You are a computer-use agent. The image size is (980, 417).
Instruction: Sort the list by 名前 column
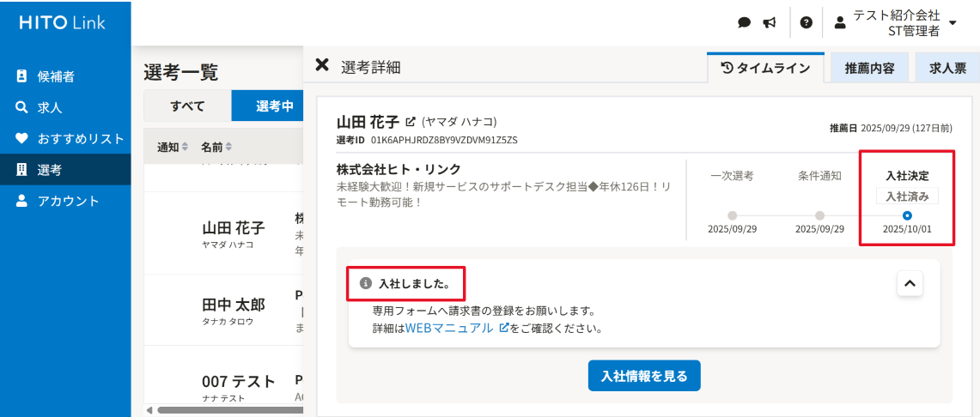228,148
